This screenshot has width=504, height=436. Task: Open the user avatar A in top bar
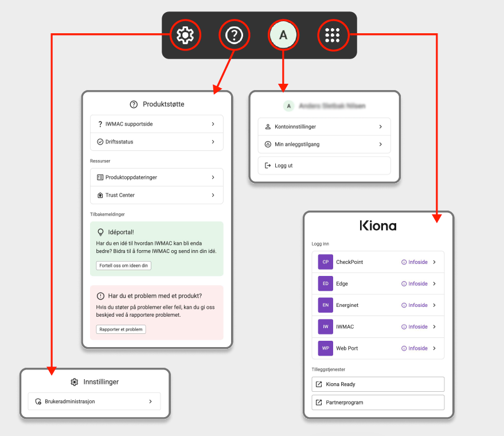283,35
